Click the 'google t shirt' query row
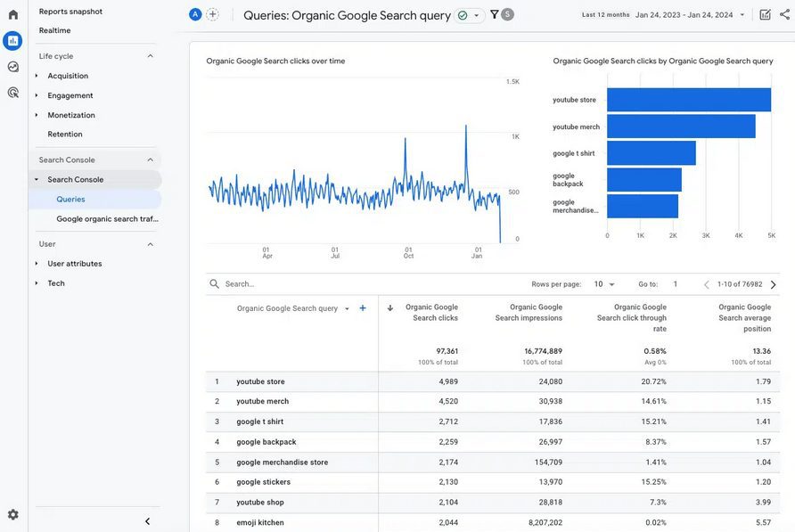 pos(492,422)
